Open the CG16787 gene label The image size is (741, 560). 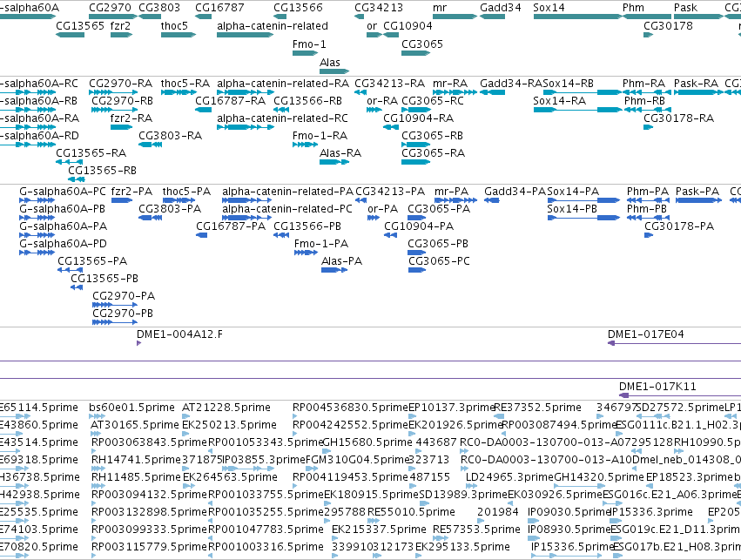pos(219,8)
